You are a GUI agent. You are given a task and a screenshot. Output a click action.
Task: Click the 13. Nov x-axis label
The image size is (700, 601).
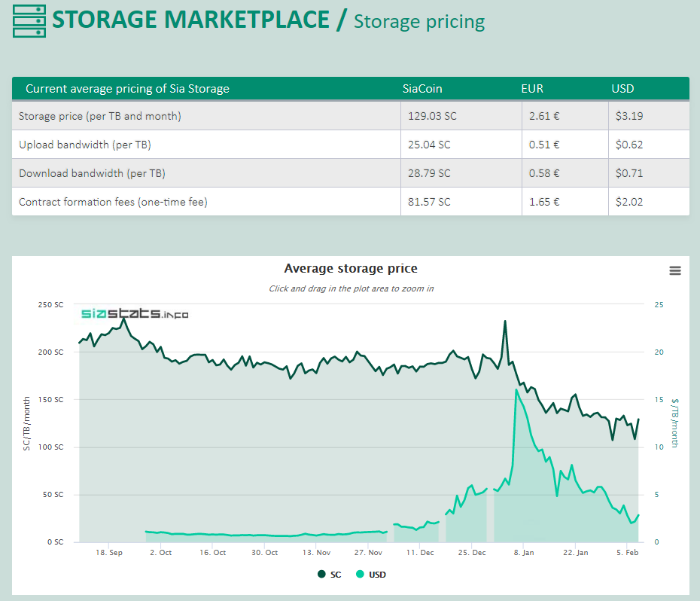pyautogui.click(x=317, y=553)
